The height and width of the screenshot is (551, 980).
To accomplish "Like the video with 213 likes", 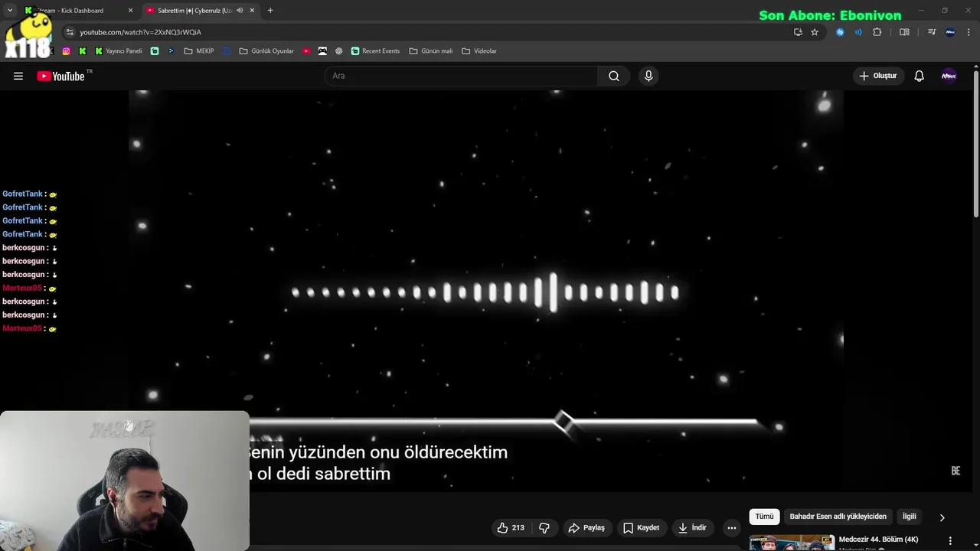I will (x=511, y=527).
